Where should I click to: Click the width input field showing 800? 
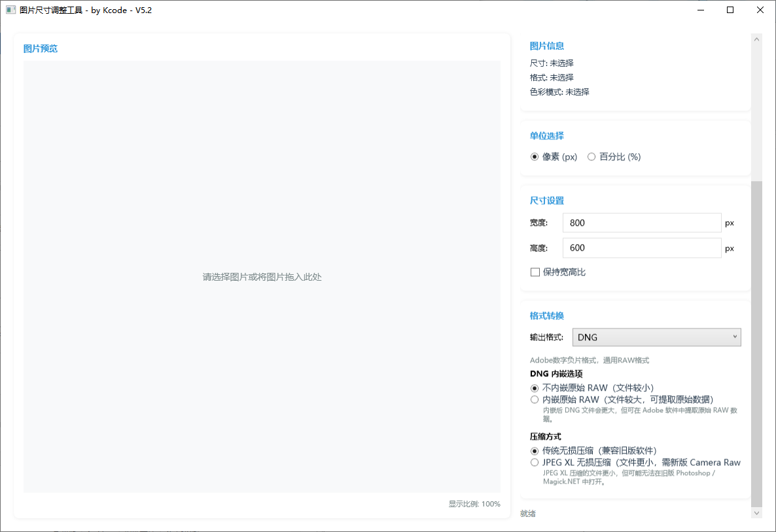click(641, 222)
